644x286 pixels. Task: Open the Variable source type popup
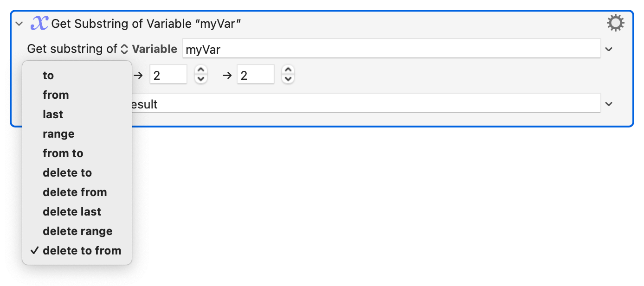149,49
